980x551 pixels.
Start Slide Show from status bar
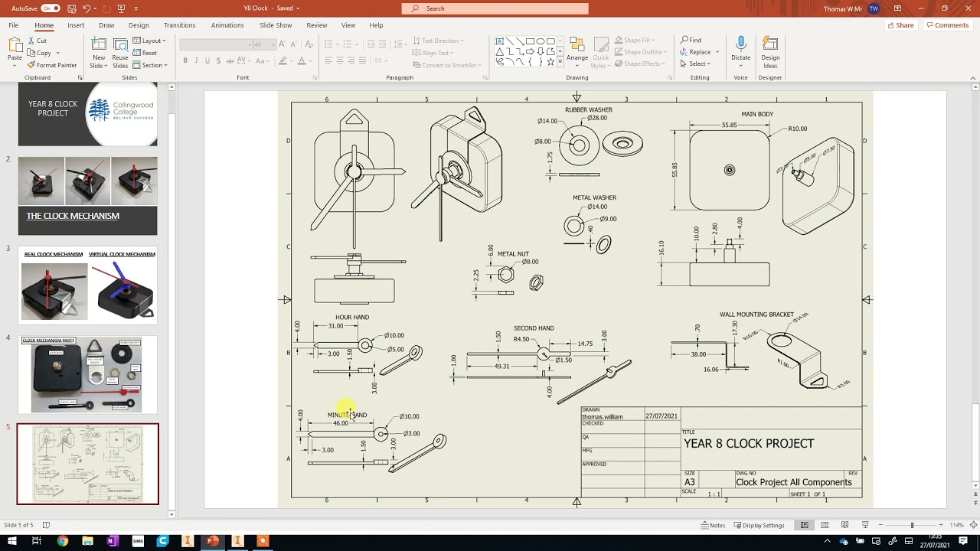click(x=864, y=526)
